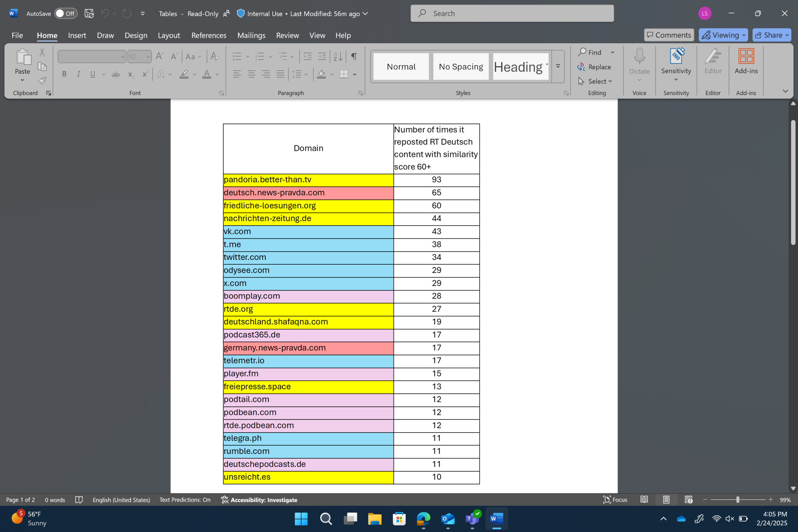798x532 pixels.
Task: Click the Increase Indent icon
Action: click(322, 57)
